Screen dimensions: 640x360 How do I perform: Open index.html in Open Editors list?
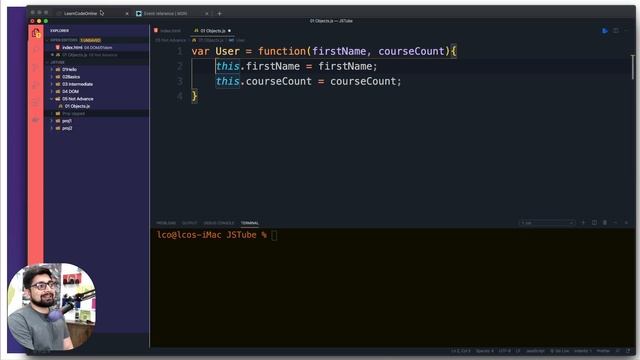(x=97, y=47)
